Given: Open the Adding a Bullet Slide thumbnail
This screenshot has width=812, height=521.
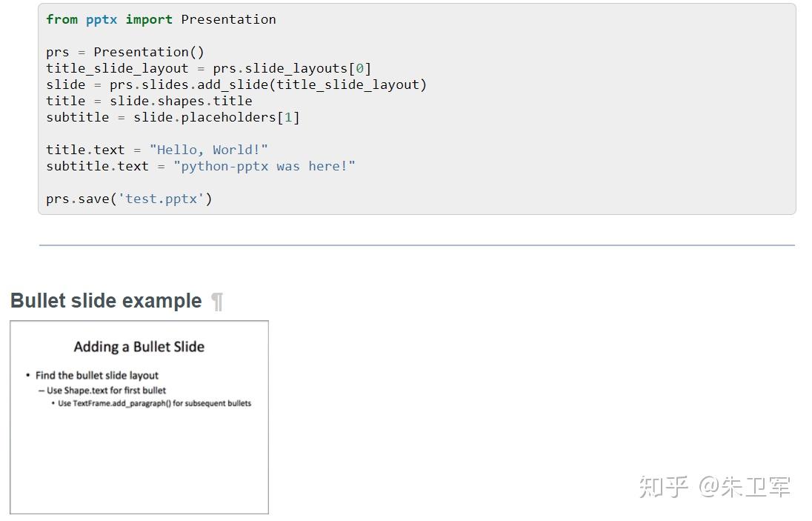Looking at the screenshot, I should tap(139, 417).
